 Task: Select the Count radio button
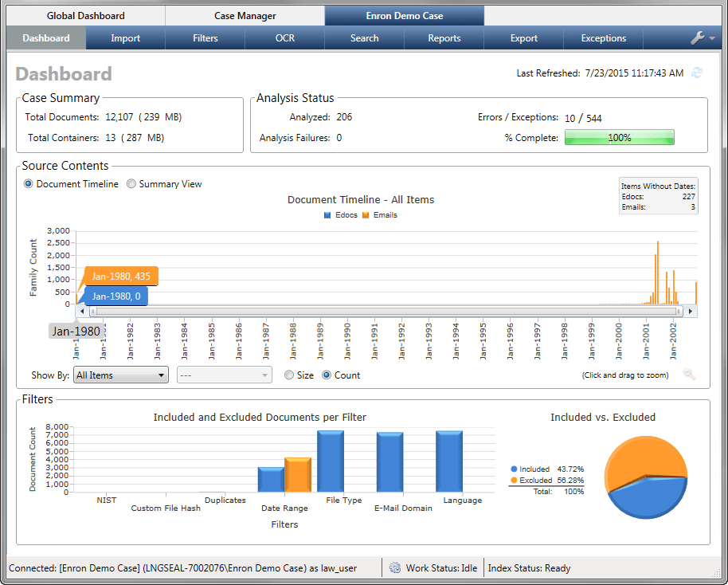[x=327, y=375]
